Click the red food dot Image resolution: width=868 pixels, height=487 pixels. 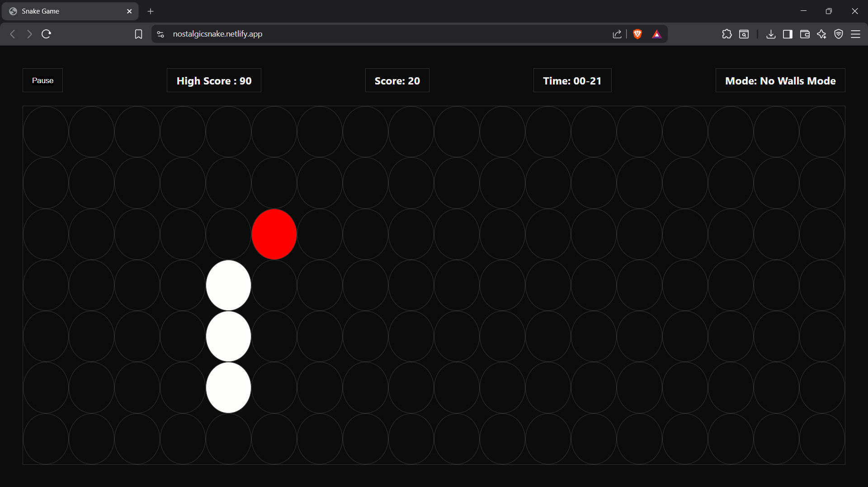[274, 234]
